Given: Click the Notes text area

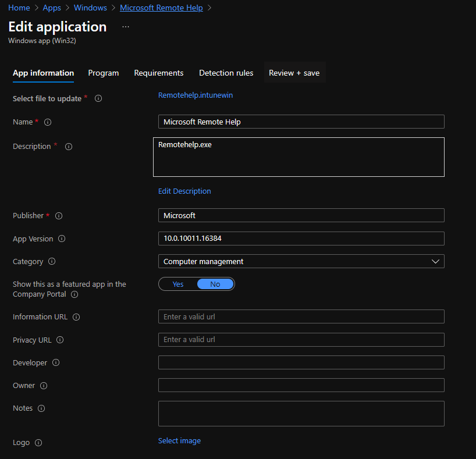Looking at the screenshot, I should click(x=301, y=414).
